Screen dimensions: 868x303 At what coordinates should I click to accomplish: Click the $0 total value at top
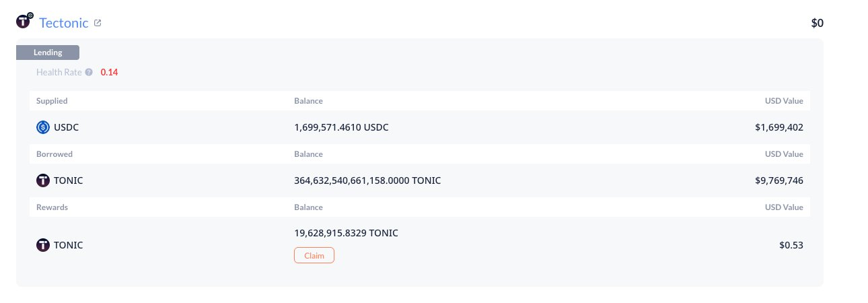point(818,23)
